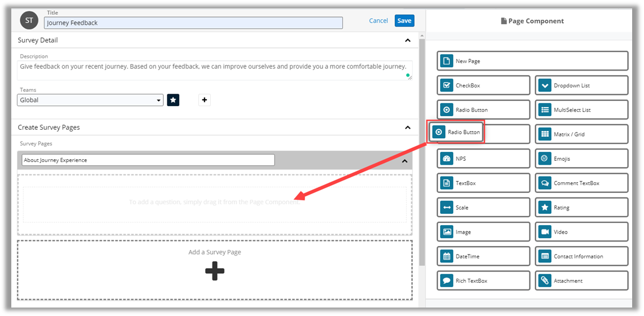
Task: Pick the Rating star component icon
Action: 545,208
